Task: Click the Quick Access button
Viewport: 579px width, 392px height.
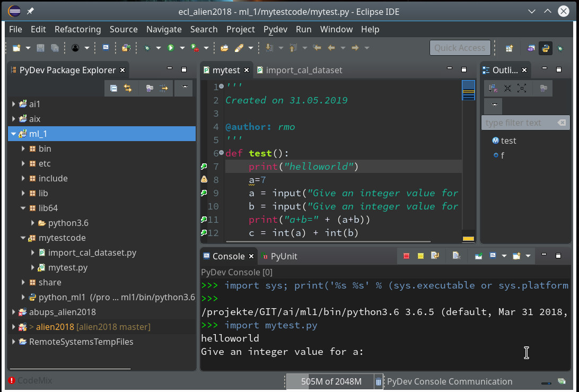Action: pyautogui.click(x=460, y=47)
